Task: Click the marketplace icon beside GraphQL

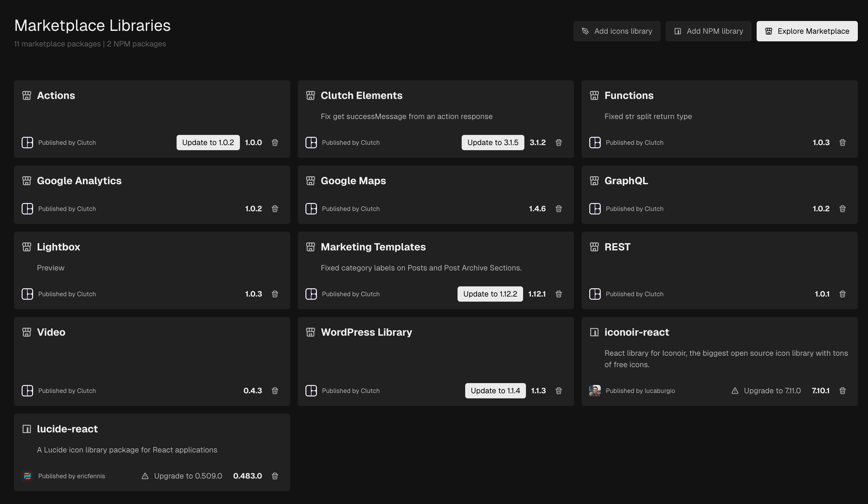Action: click(594, 181)
